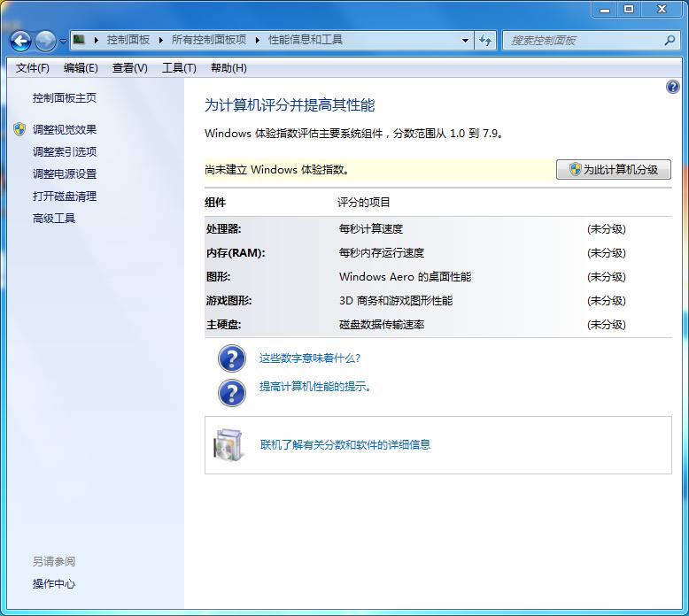Click the shield icon beside 调整视觉效果
The image size is (689, 616).
click(x=19, y=129)
